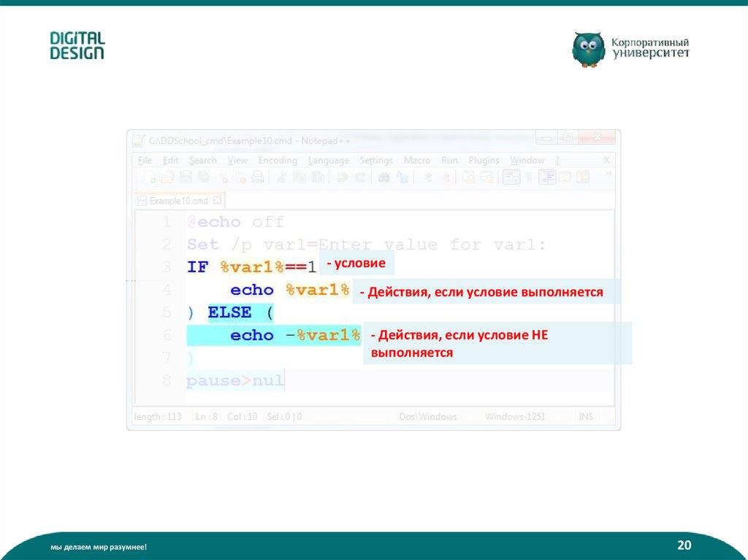
Task: Click 'Col : 10' in status bar
Action: click(243, 416)
